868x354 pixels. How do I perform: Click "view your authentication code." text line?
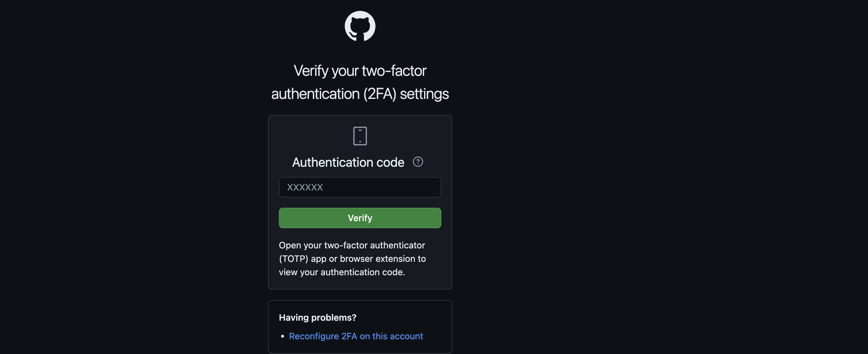(342, 272)
